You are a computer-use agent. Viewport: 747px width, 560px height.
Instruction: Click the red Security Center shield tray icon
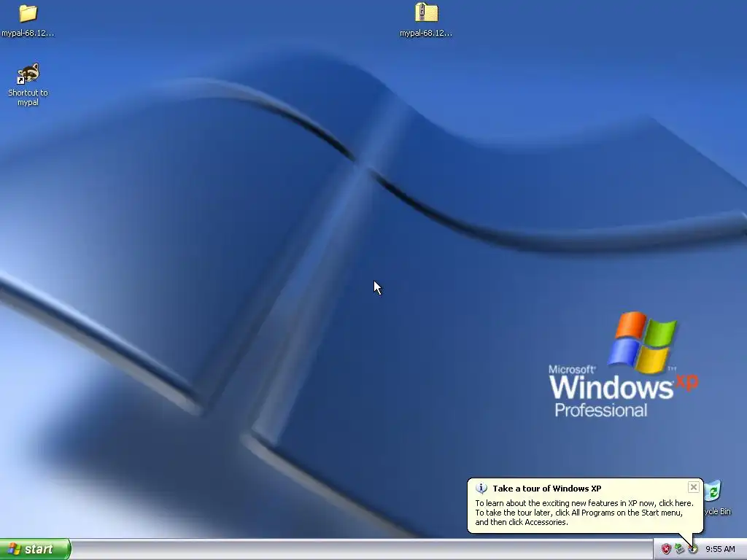(666, 549)
